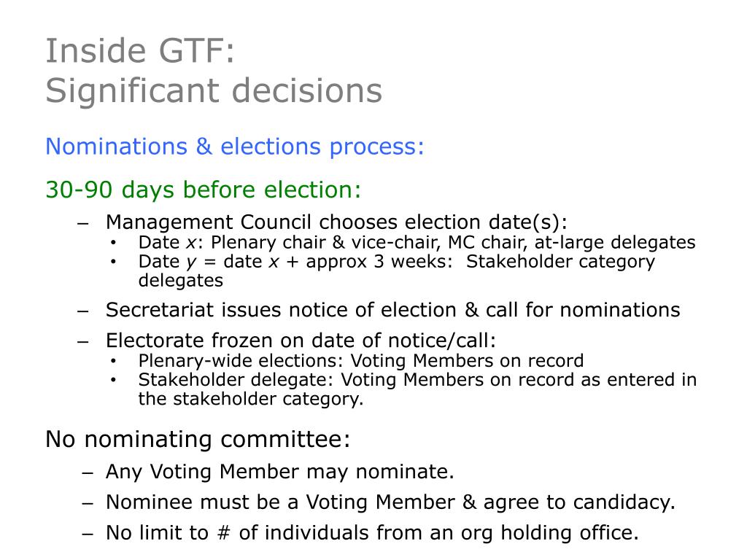Select 'Management Council chooses election date(s):' line

point(336,222)
